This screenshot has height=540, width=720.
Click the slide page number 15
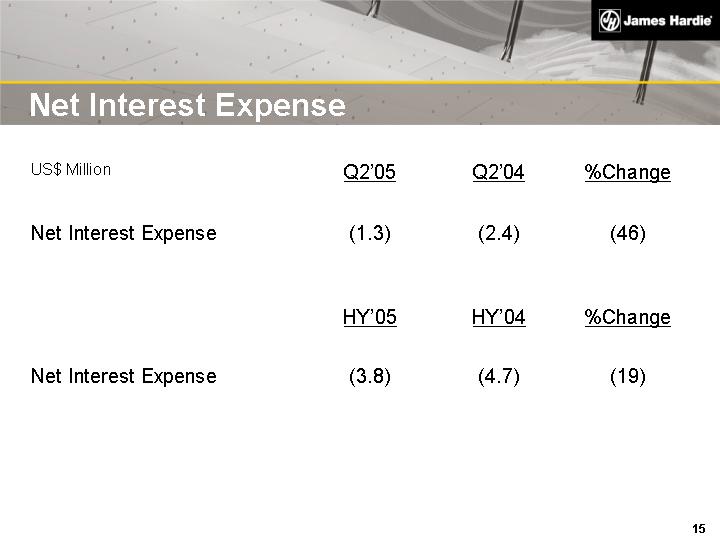pyautogui.click(x=698, y=528)
